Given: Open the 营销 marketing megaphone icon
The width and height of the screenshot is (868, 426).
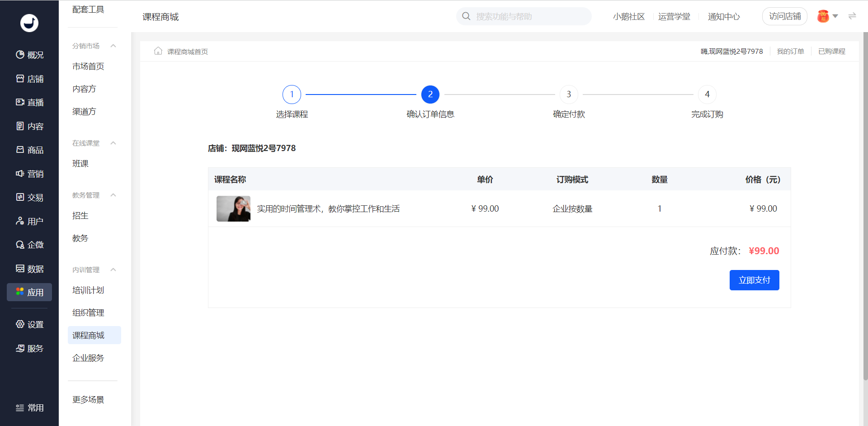Looking at the screenshot, I should click(20, 174).
